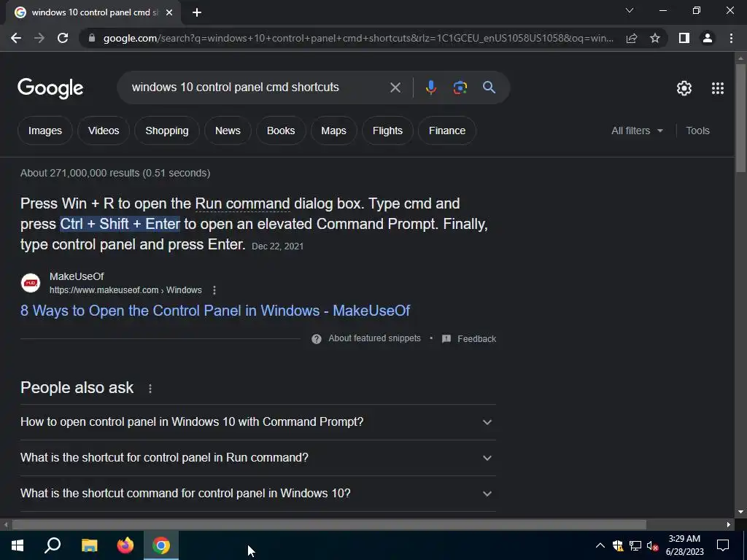View site information lock icon
The image size is (747, 560).
click(92, 38)
